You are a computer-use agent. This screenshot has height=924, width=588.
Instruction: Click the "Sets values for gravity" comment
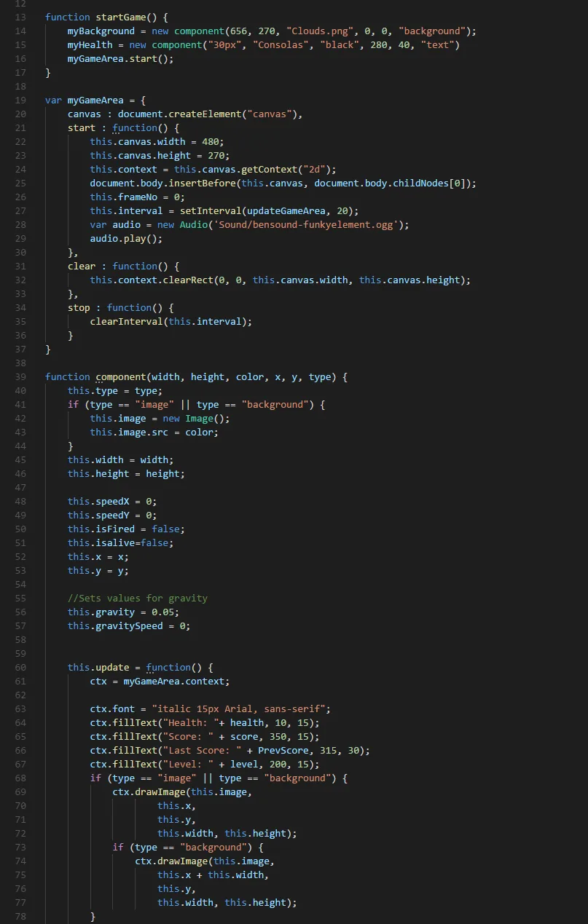138,598
